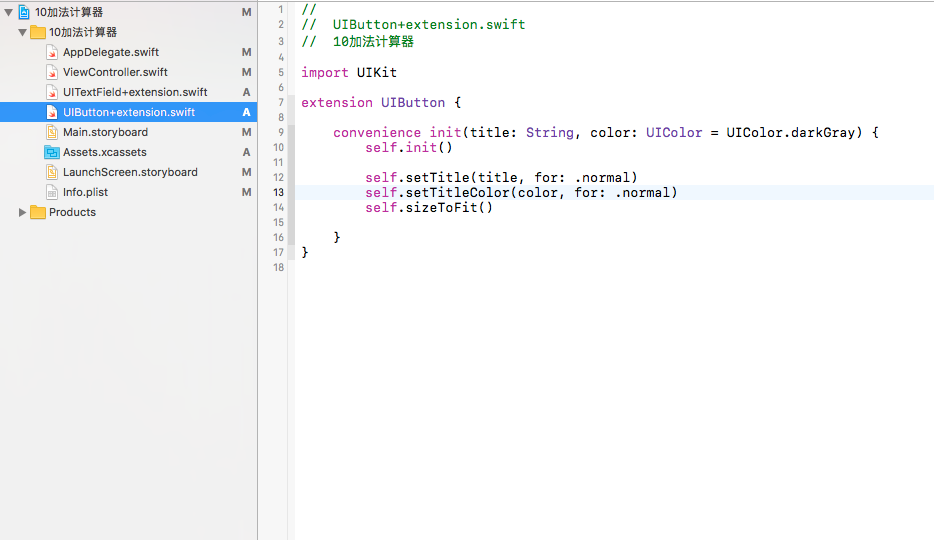Click 'setTitle' call on line 12

(437, 177)
